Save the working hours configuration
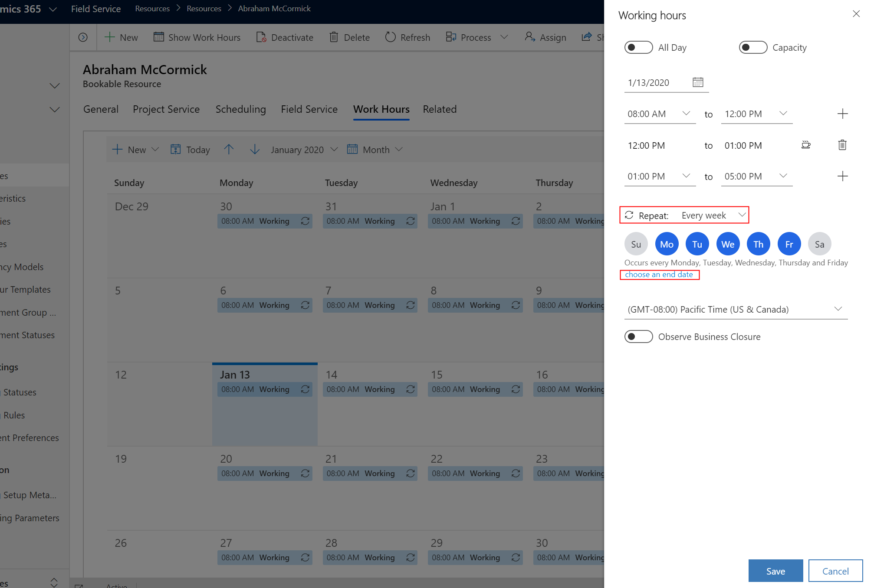Screen dimensions: 874x588 [x=775, y=570]
